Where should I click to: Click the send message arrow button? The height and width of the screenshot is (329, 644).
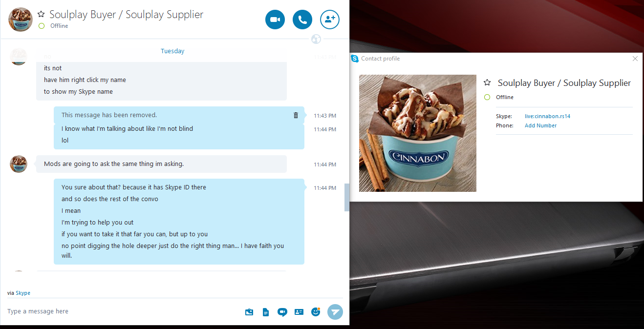(335, 311)
